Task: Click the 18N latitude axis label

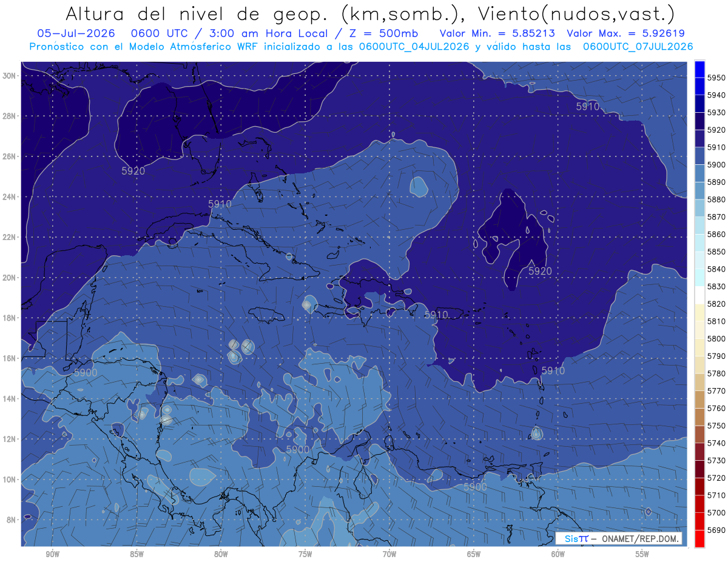Action: [x=9, y=318]
